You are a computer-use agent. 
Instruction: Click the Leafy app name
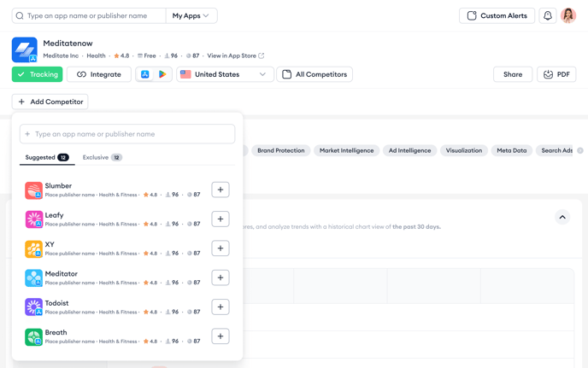pos(54,215)
